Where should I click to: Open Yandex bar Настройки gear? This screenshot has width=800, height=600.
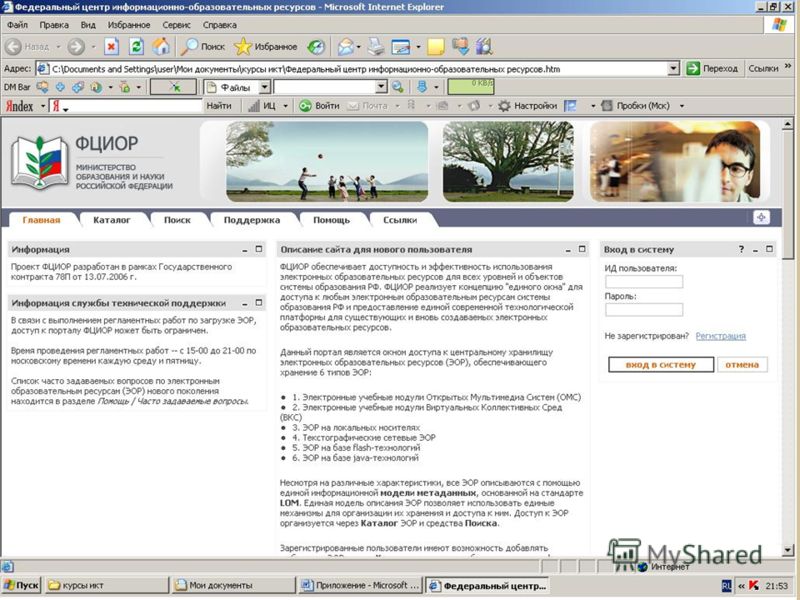(504, 106)
